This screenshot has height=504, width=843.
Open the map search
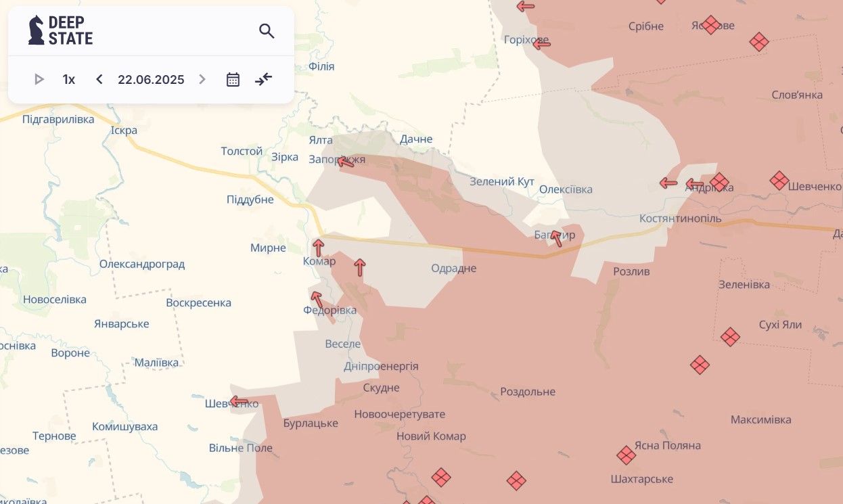(x=267, y=31)
